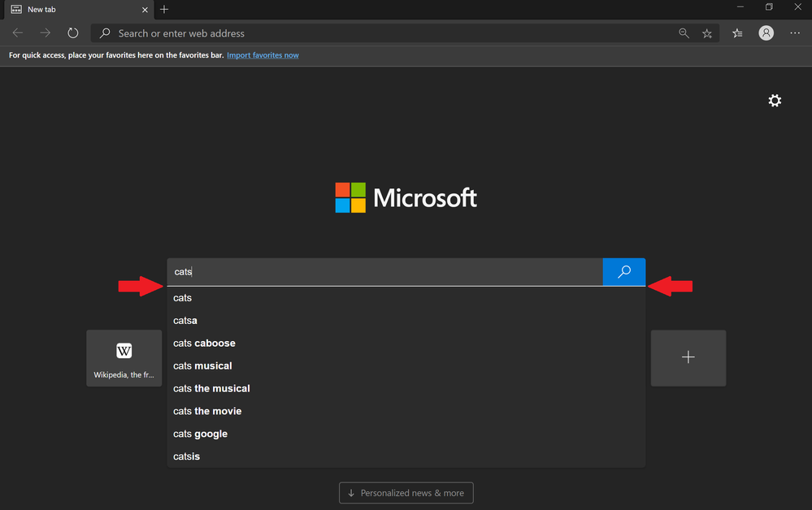Image resolution: width=812 pixels, height=510 pixels.
Task: Click the blue search button
Action: click(x=624, y=271)
